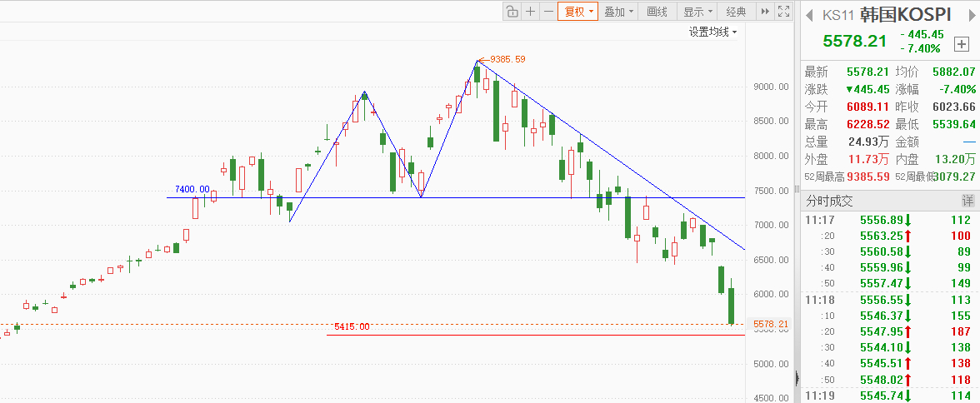Click the -7.40% change under stock title
The width and height of the screenshot is (980, 403).
click(920, 48)
